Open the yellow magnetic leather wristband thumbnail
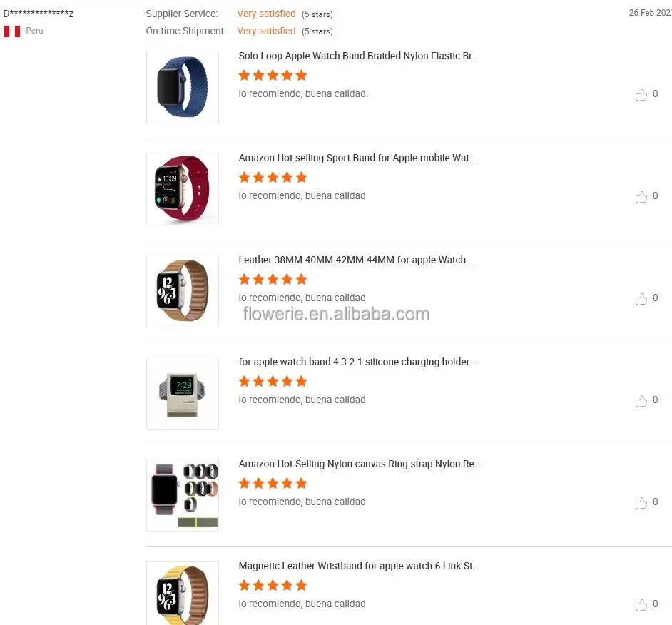Viewport: 672px width, 625px height. [x=183, y=594]
